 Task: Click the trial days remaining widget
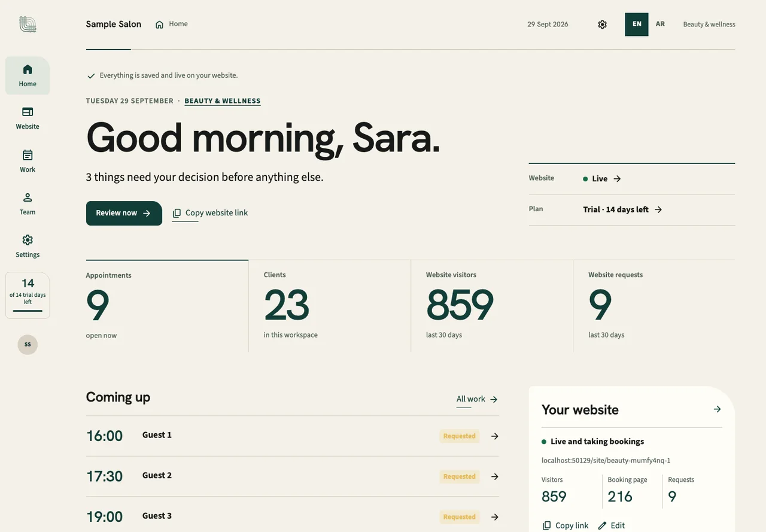point(28,295)
